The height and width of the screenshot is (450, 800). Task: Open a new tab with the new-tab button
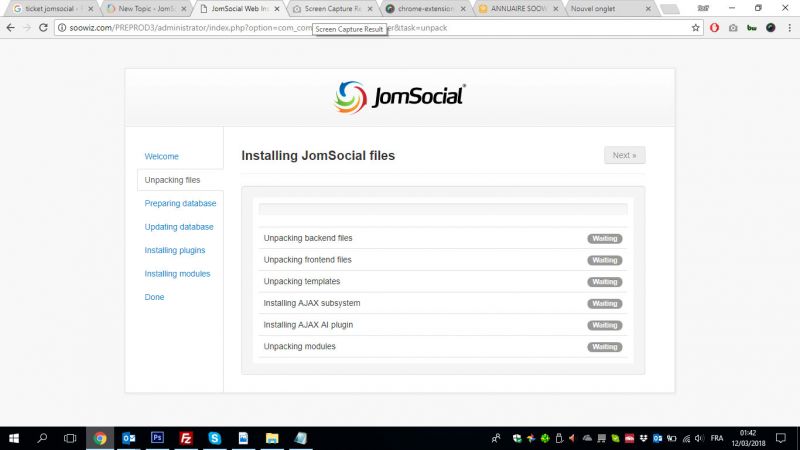[669, 9]
